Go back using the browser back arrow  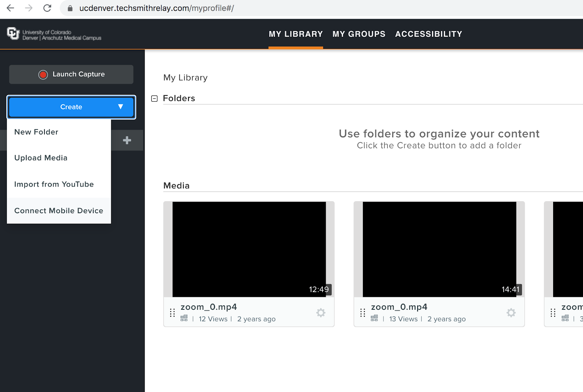11,8
